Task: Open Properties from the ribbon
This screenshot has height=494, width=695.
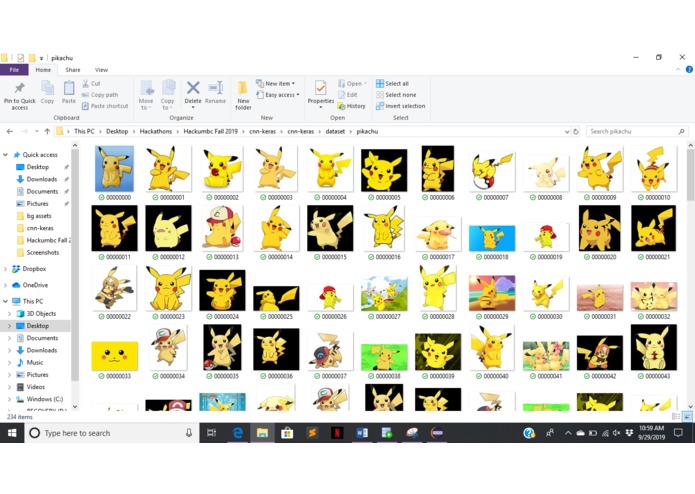Action: 320,92
